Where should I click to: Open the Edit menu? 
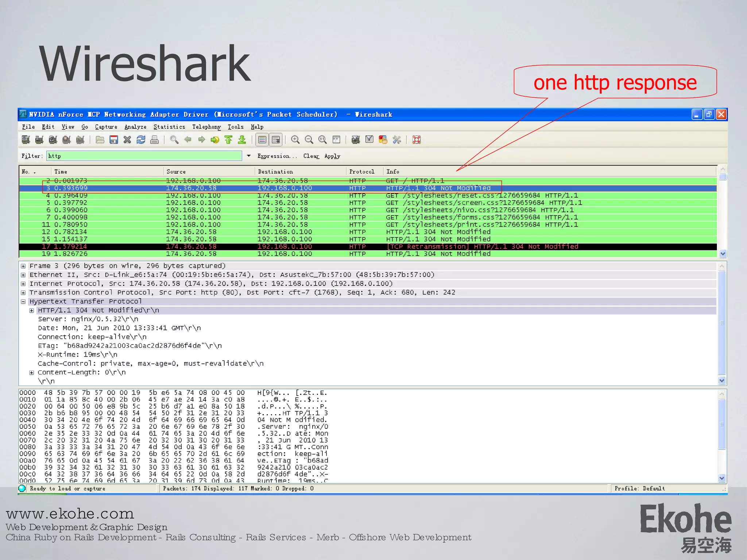48,127
